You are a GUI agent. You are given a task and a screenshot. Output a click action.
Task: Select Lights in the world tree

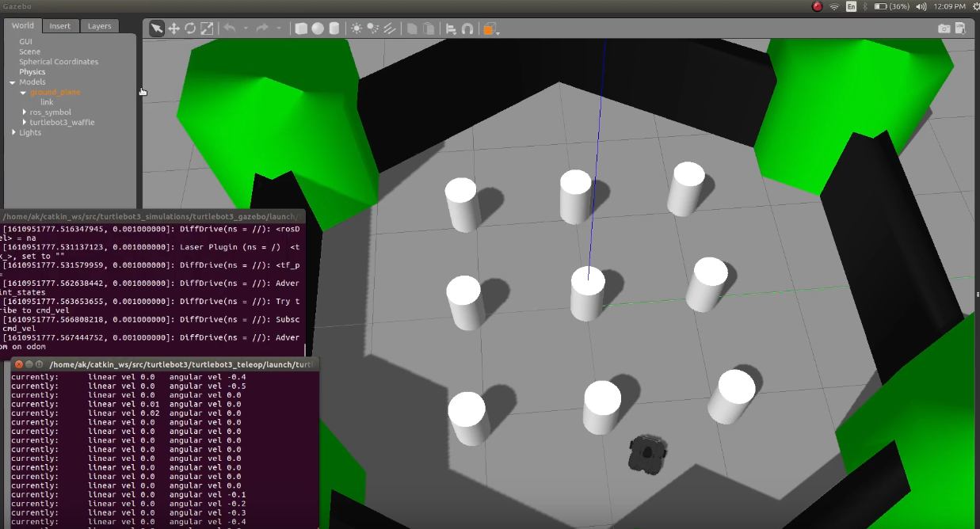pyautogui.click(x=30, y=132)
